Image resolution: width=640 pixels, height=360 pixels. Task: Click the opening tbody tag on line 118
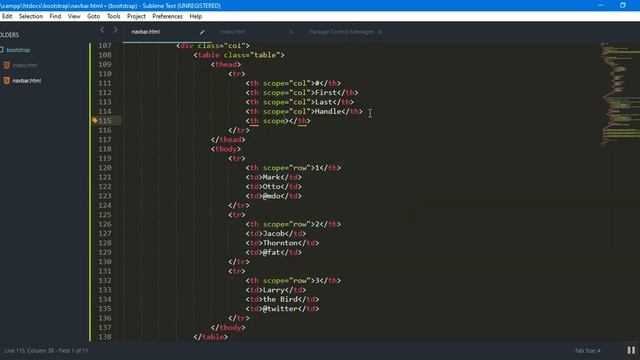click(x=226, y=149)
